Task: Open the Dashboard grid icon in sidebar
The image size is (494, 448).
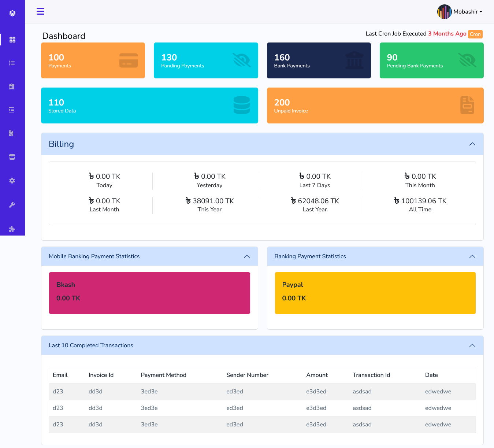Action: tap(12, 39)
